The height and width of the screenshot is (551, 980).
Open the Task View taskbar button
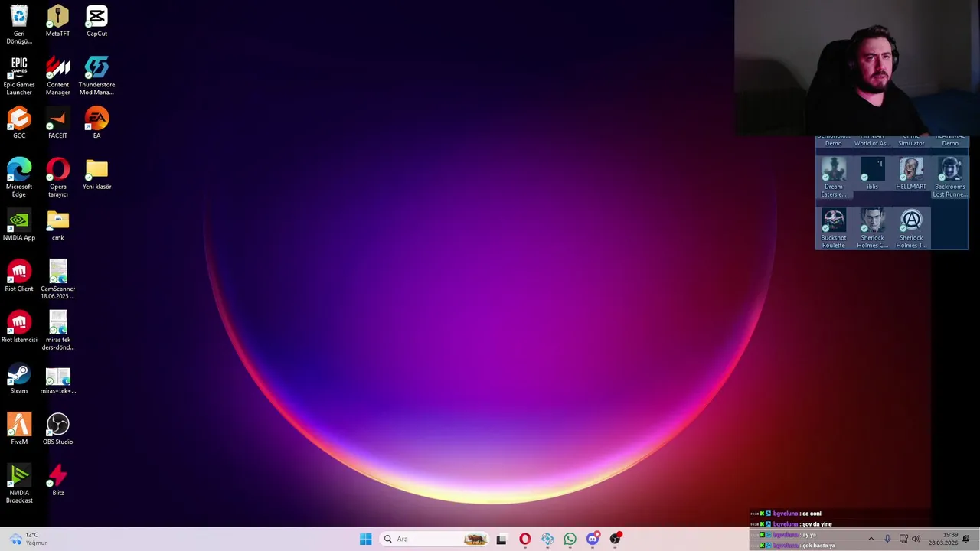pyautogui.click(x=501, y=539)
